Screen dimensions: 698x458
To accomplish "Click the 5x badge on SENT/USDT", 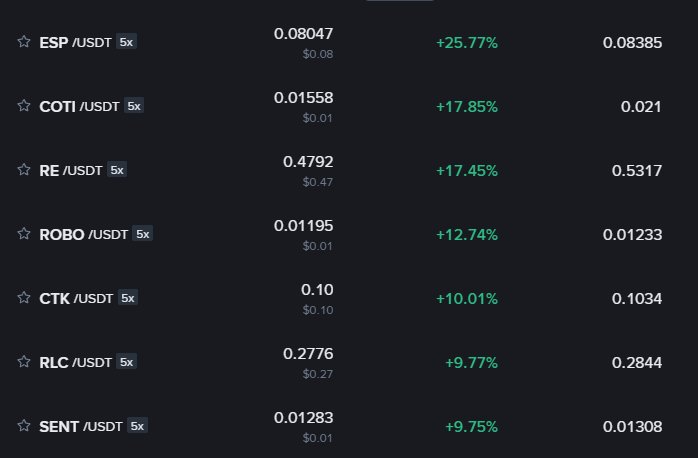I will coord(138,426).
